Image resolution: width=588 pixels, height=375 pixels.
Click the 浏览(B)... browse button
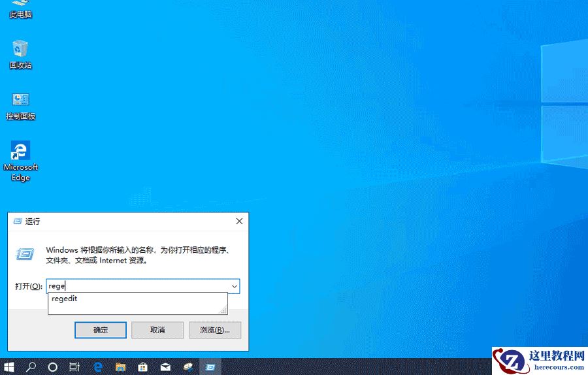215,330
